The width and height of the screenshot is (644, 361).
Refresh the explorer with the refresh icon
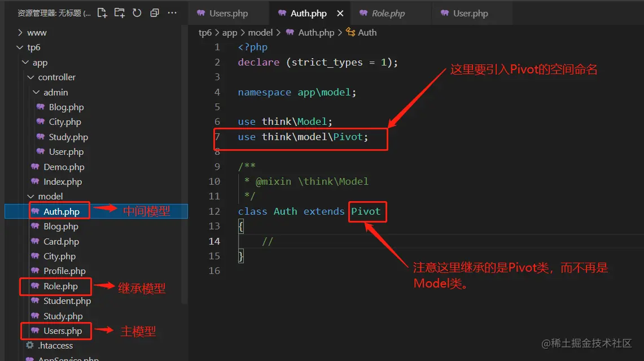[137, 13]
